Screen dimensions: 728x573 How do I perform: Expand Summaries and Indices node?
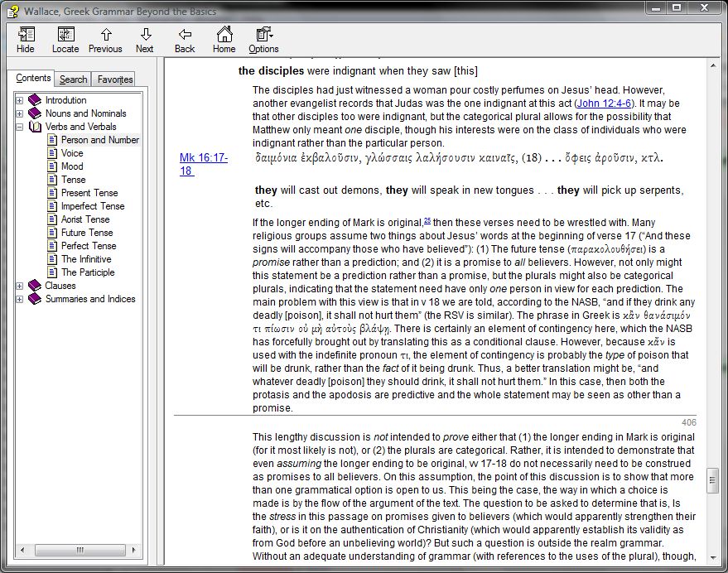coord(20,299)
